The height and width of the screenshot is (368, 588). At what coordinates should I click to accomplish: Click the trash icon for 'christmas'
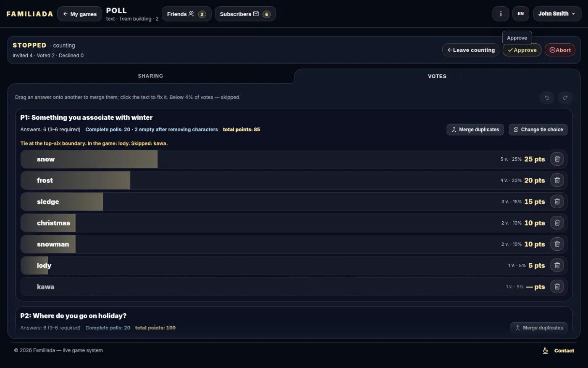(x=557, y=223)
